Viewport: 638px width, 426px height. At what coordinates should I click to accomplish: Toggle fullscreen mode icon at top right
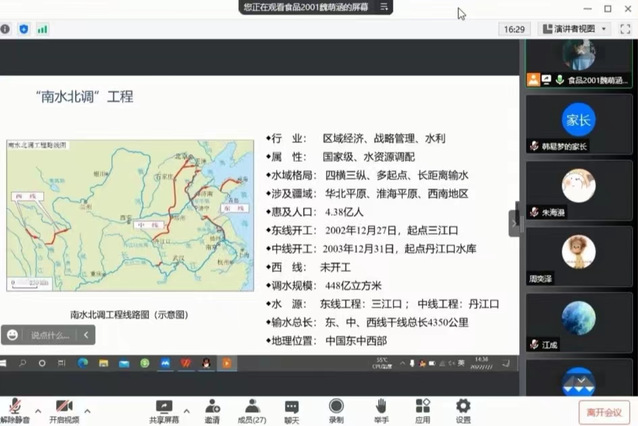coord(625,29)
